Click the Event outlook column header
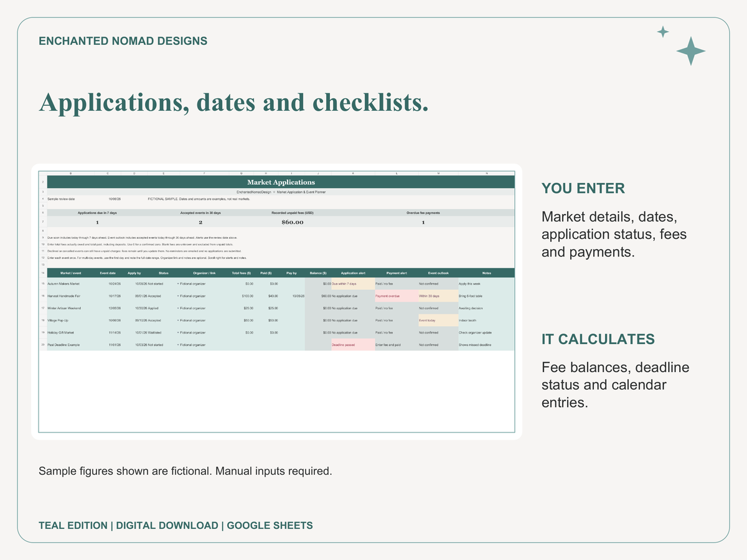Screen dimensions: 747x560 (438, 273)
